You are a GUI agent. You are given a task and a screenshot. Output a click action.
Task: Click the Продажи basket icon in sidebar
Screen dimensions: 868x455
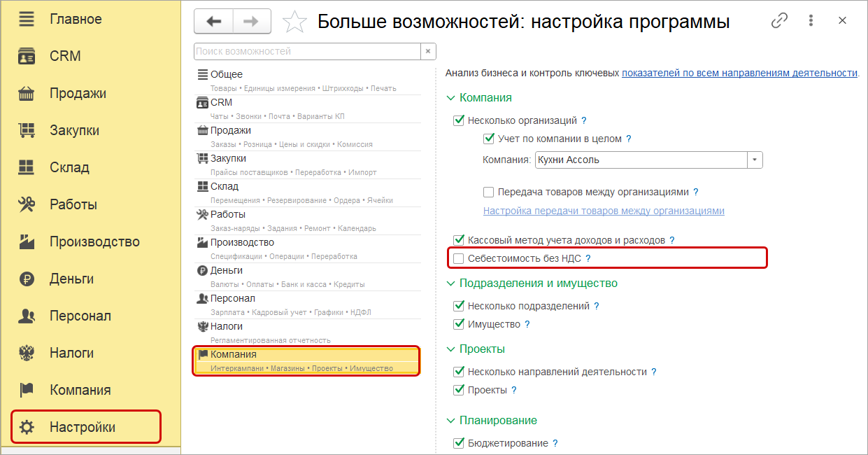(27, 93)
